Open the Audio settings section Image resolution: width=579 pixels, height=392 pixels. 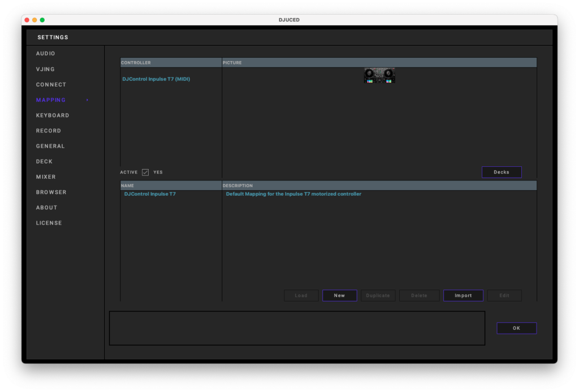click(46, 54)
